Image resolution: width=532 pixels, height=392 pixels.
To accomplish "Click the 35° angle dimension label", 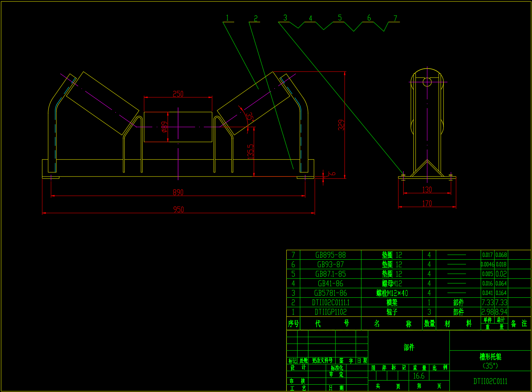I will (x=250, y=117).
